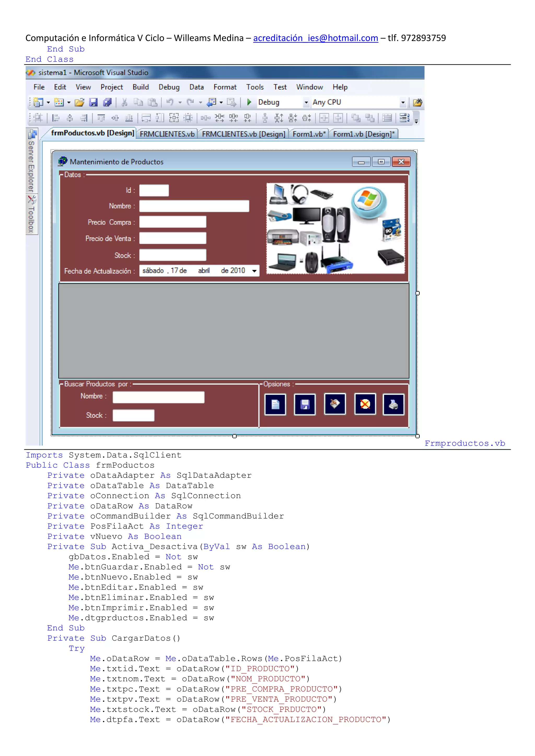Open the Toolbox side panel
The height and width of the screenshot is (756, 535).
[32, 214]
